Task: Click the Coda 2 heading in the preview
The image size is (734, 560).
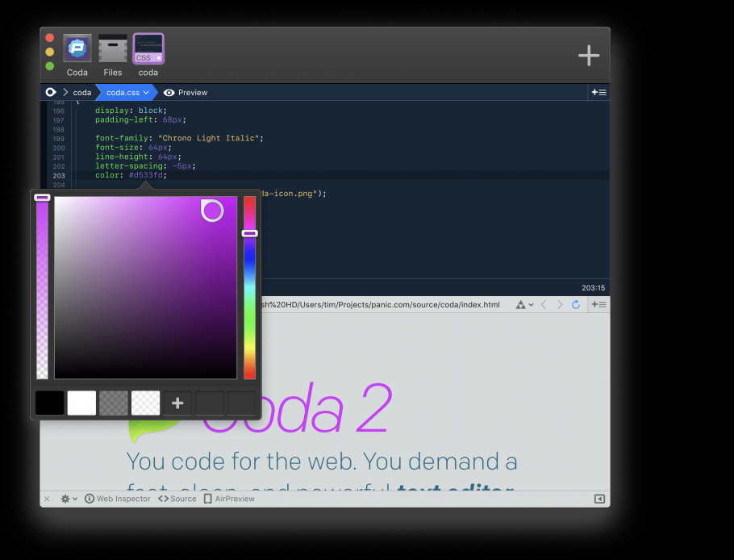Action: coord(297,408)
